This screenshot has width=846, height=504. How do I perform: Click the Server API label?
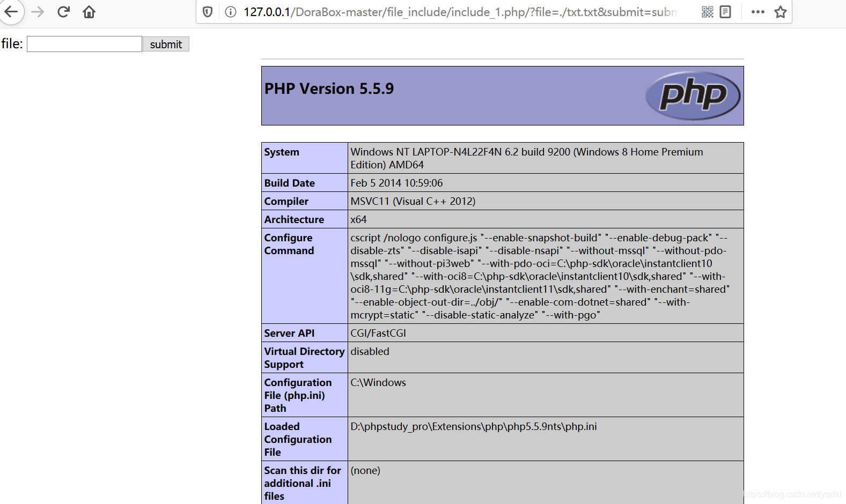click(x=289, y=333)
